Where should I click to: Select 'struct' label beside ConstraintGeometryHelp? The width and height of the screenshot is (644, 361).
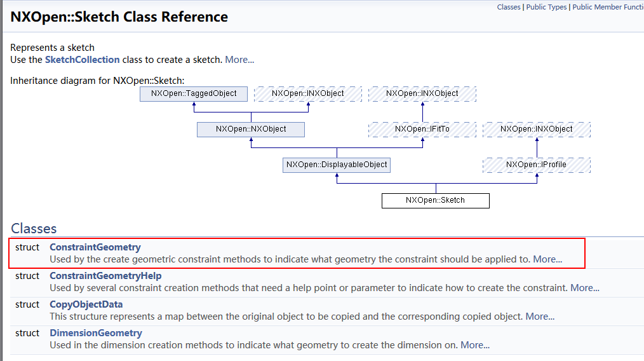point(27,276)
